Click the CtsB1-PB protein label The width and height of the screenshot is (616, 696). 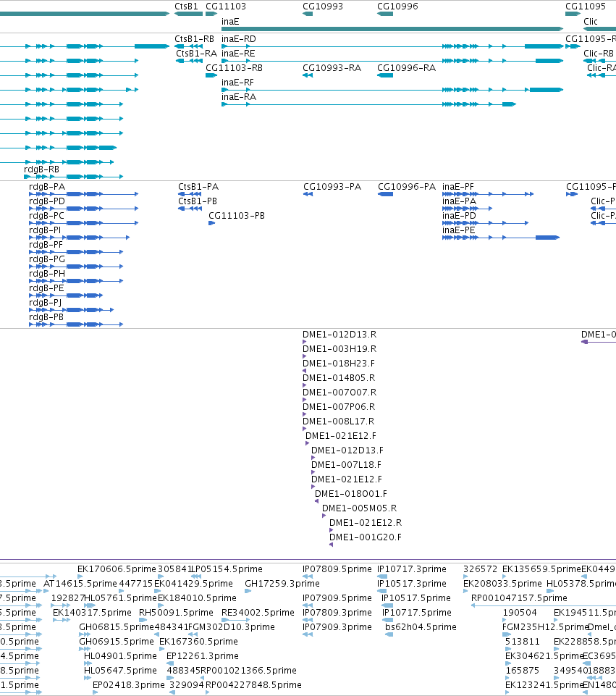198,201
